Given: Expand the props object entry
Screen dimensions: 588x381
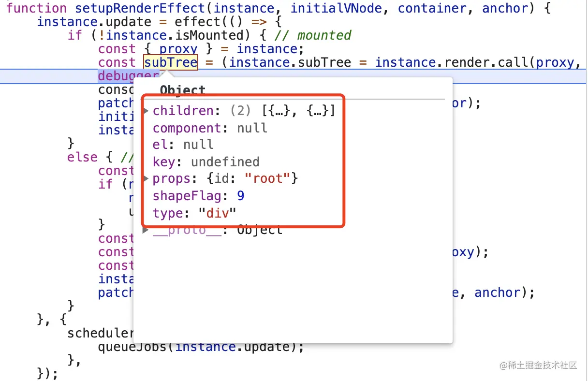Looking at the screenshot, I should coord(146,179).
